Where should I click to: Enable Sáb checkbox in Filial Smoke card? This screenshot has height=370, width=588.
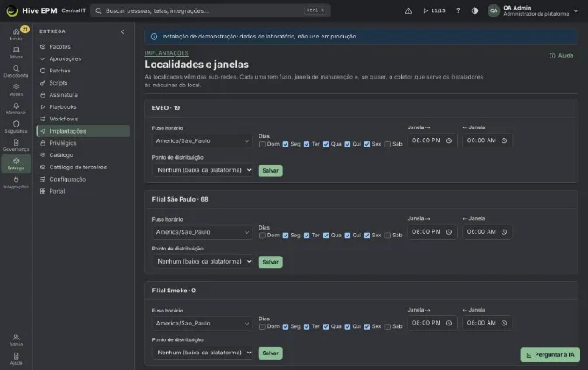(x=388, y=326)
